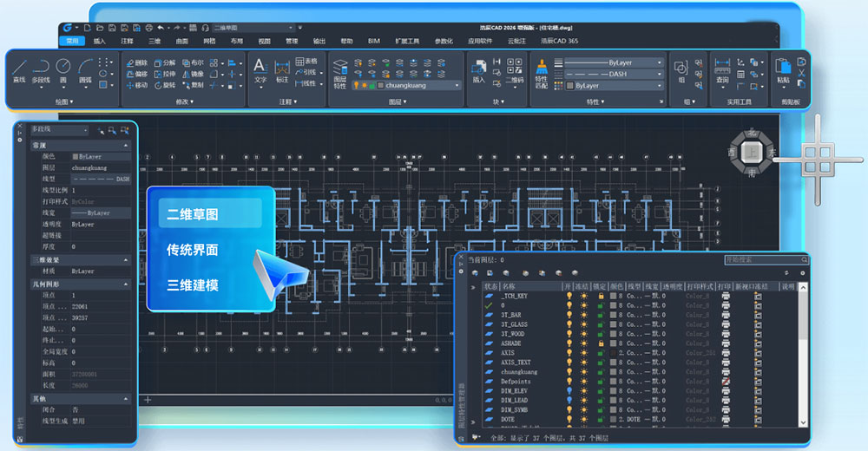Click color swatch for layer 3T_WOOD
Screen dimensions: 868x451
(x=613, y=334)
